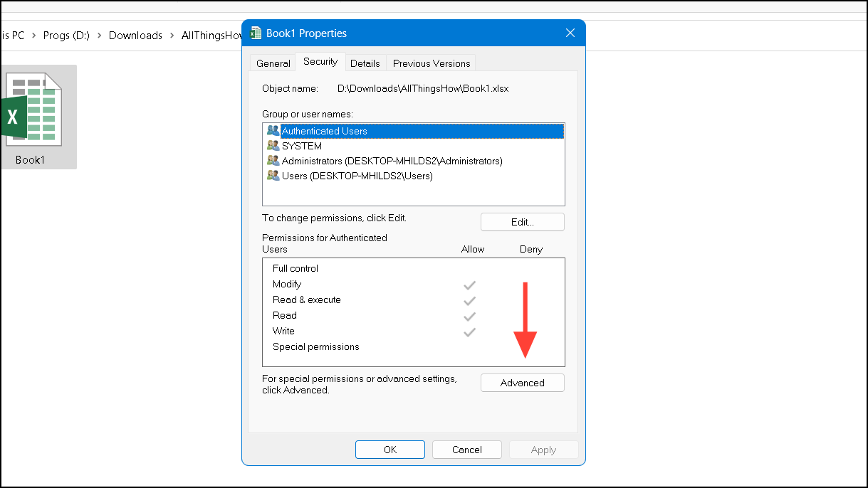Click the SYSTEM group icon

click(273, 145)
